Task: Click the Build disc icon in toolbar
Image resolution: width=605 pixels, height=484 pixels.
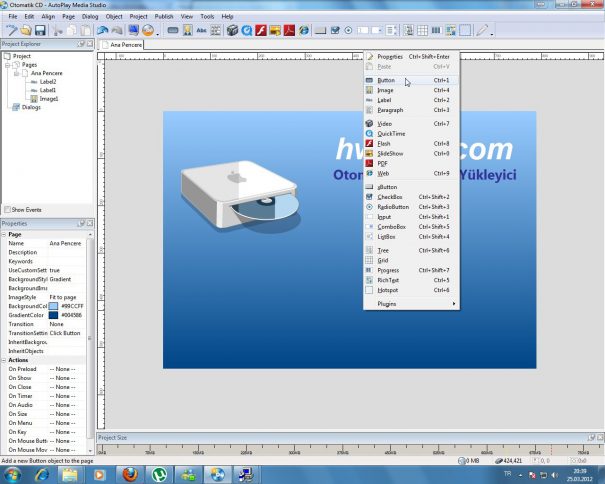Action: 148,30
